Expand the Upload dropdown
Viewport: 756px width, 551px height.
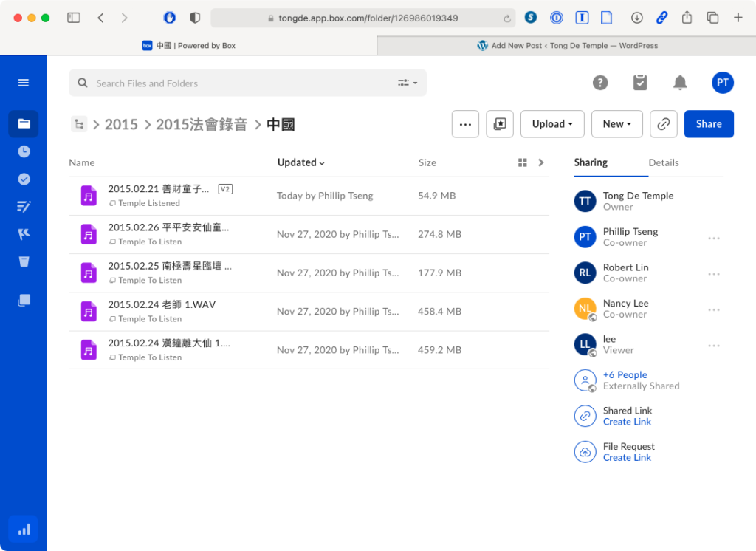552,124
